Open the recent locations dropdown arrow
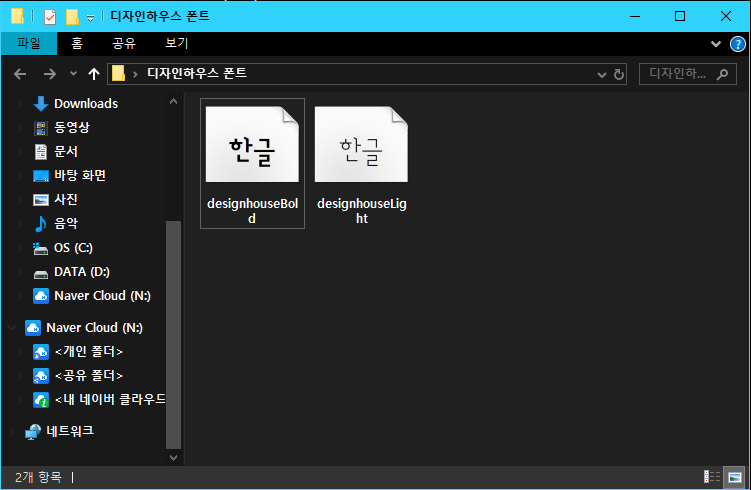Image resolution: width=751 pixels, height=490 pixels. click(x=73, y=74)
